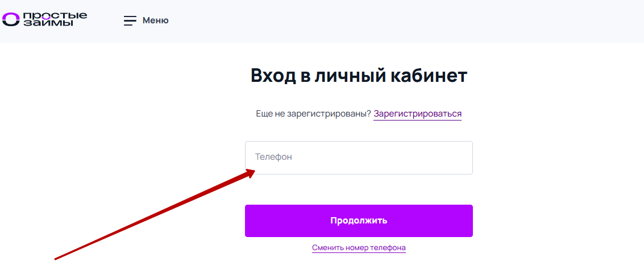Click the word "Простые" in the logo
The width and height of the screenshot is (644, 278).
55,14
